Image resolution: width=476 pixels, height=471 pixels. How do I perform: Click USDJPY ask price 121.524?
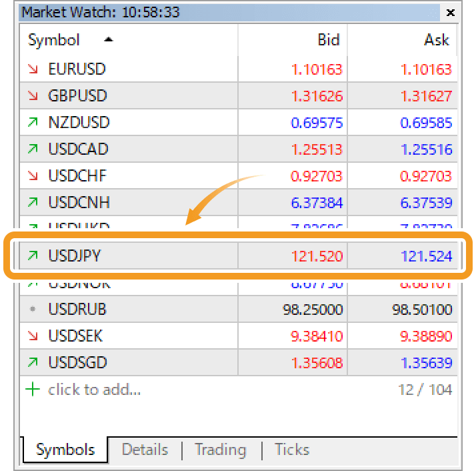pos(426,256)
